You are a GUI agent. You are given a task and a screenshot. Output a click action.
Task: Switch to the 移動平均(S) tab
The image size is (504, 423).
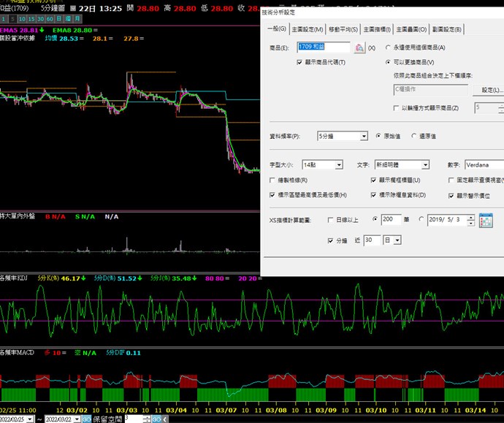tap(343, 28)
